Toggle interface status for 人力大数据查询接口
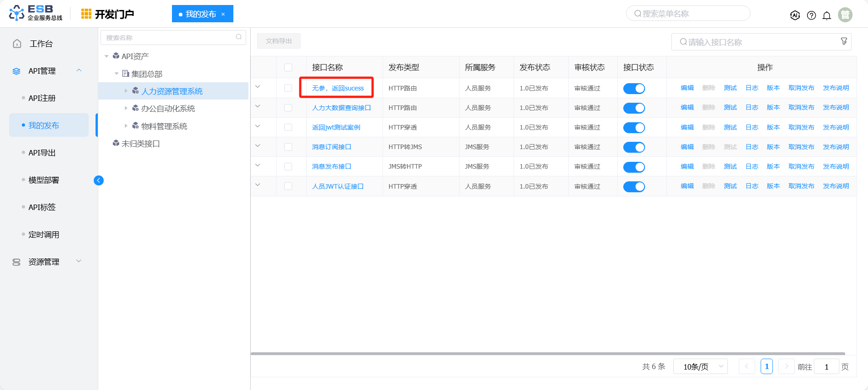868x390 pixels. coord(634,108)
